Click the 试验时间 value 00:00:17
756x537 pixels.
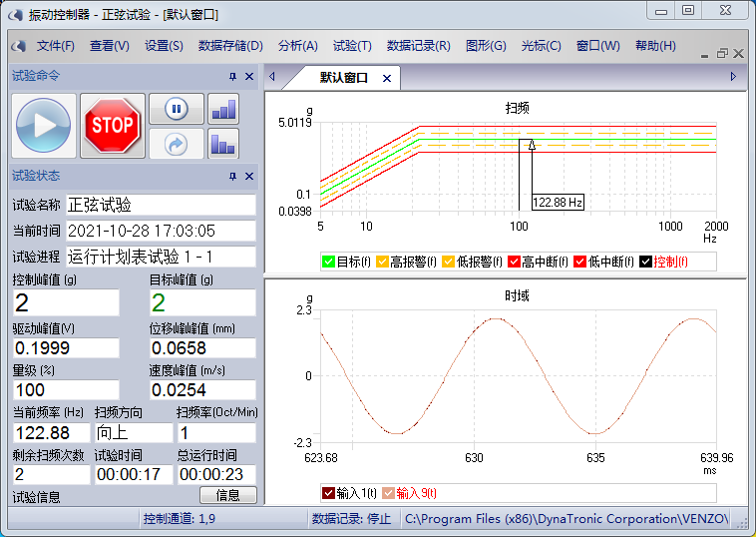134,474
